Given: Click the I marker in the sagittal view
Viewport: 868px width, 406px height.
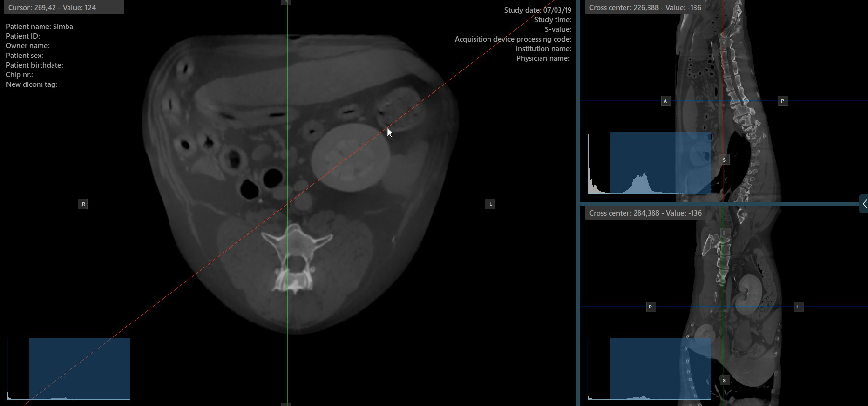Looking at the screenshot, I should point(724,42).
